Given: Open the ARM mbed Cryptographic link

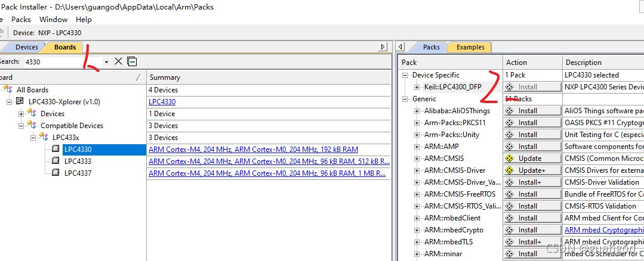Looking at the screenshot, I should (604, 230).
